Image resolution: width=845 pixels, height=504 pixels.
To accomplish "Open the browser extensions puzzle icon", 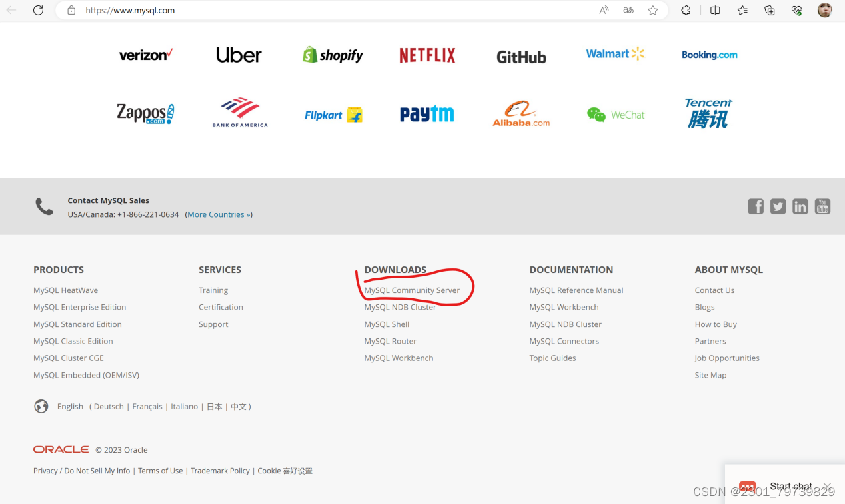I will pyautogui.click(x=686, y=10).
